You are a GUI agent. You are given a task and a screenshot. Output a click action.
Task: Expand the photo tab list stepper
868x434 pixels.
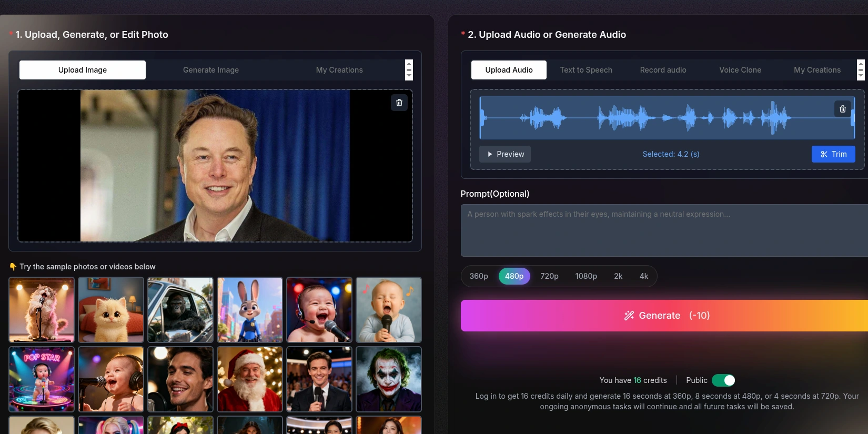pos(409,70)
